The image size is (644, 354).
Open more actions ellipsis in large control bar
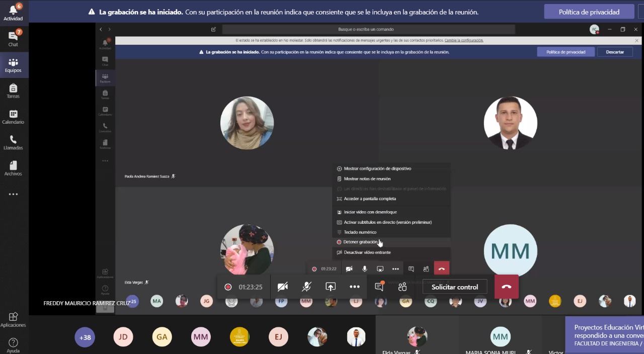(x=355, y=287)
